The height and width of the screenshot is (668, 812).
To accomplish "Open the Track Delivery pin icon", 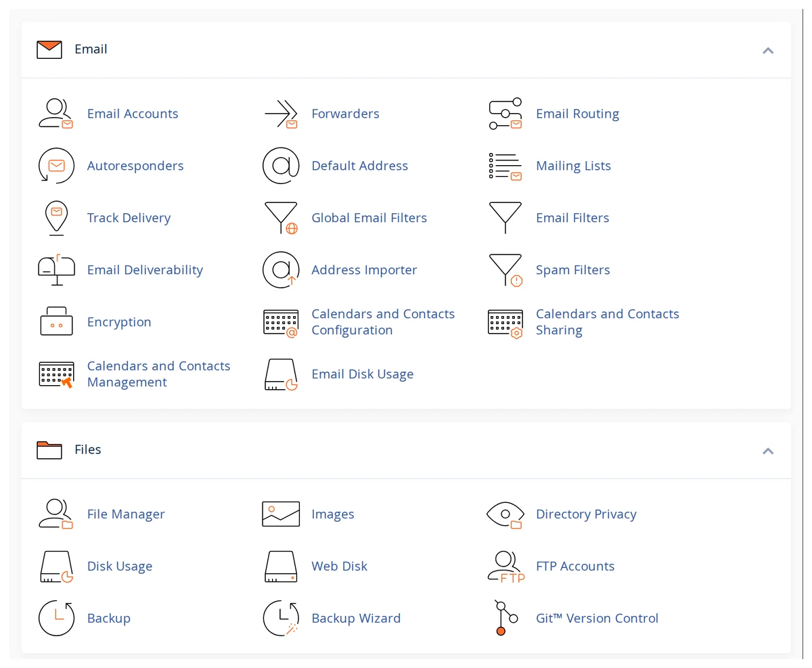I will pyautogui.click(x=56, y=218).
